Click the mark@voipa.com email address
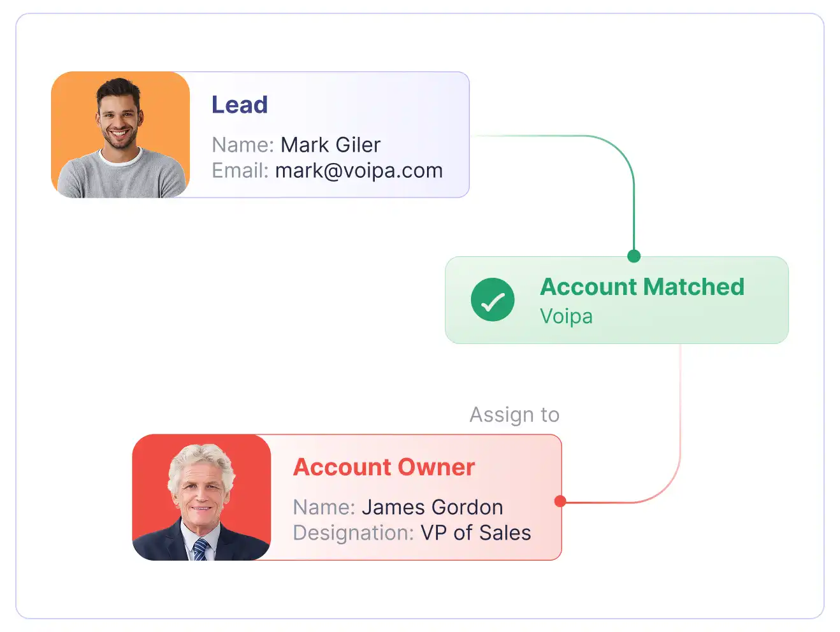This screenshot has width=840, height=632. coord(359,171)
